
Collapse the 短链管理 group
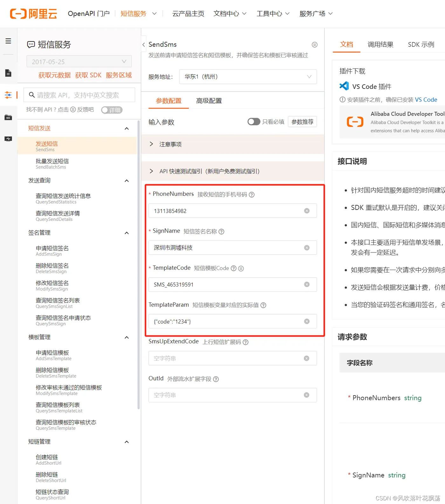coord(127,442)
